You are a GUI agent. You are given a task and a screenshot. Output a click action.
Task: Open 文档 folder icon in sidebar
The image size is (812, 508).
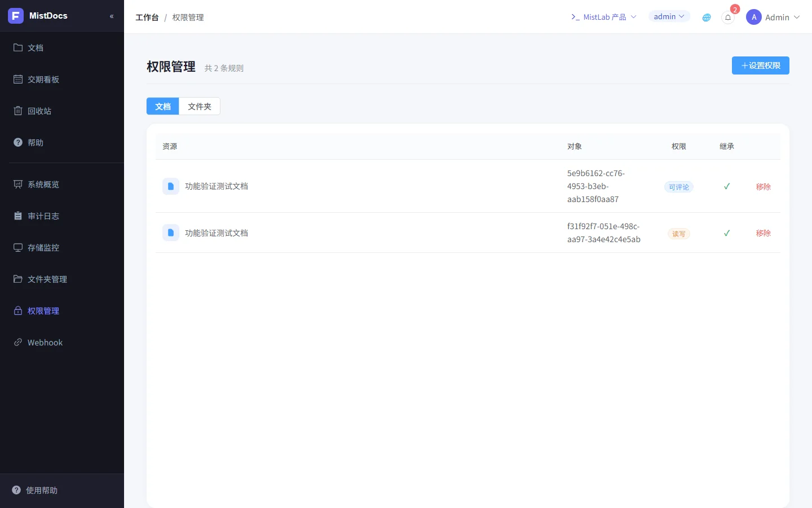(x=18, y=47)
